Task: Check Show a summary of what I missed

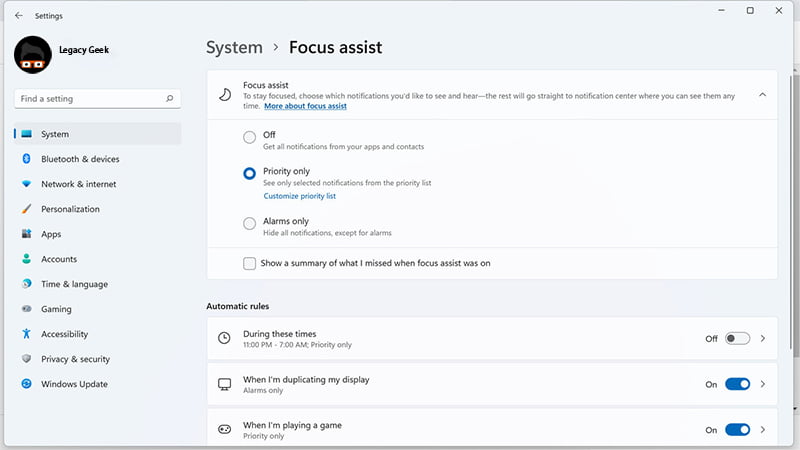Action: click(249, 263)
